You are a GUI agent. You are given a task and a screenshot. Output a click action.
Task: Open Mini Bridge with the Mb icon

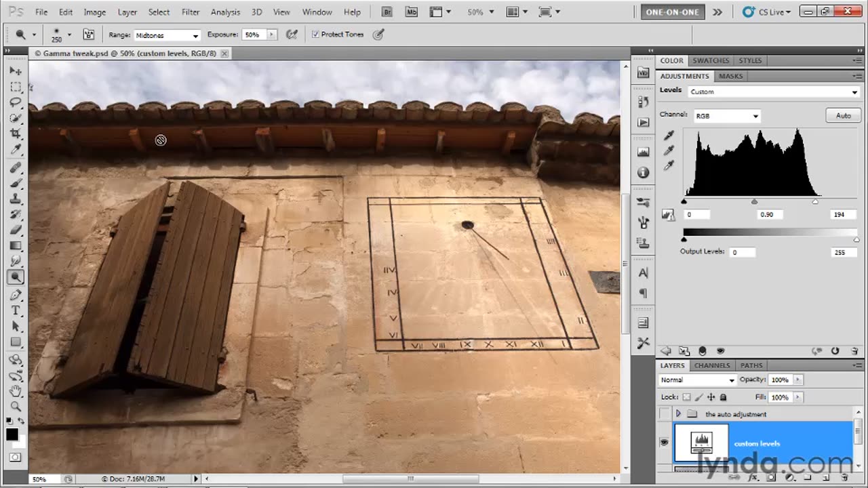click(x=411, y=12)
